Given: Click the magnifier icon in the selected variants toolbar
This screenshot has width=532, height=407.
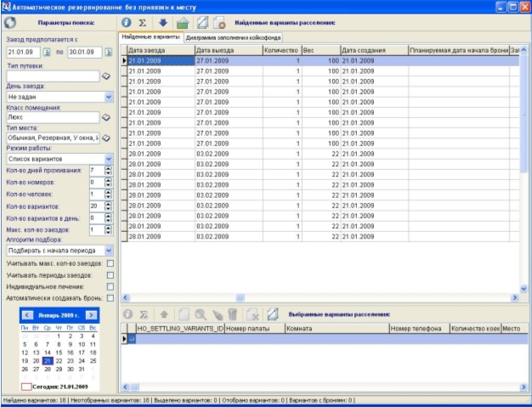Looking at the screenshot, I should [x=201, y=314].
